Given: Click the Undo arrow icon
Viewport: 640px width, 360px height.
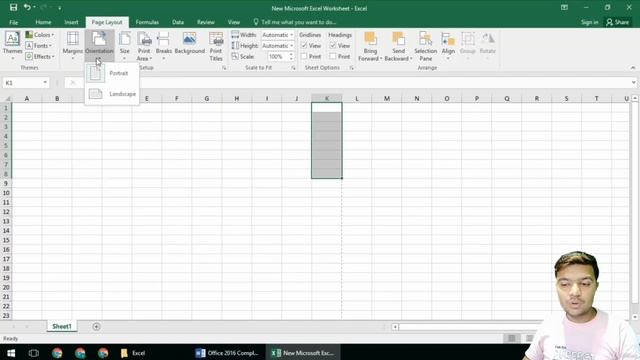Looking at the screenshot, I should click(27, 7).
